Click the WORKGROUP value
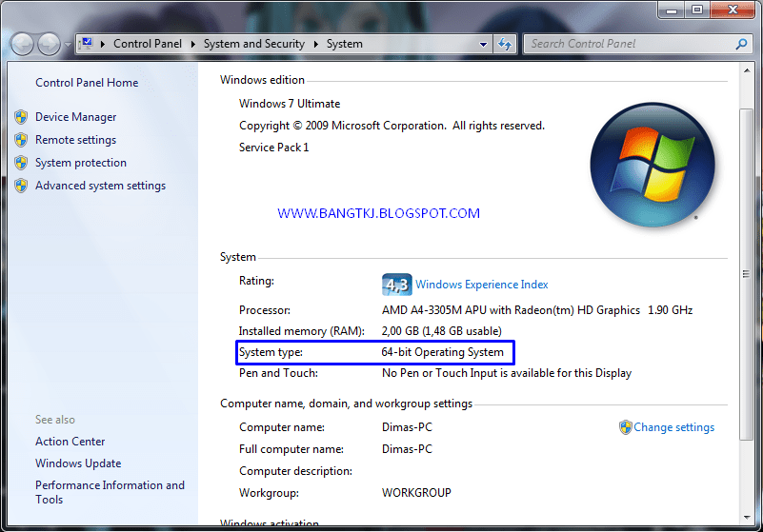763x532 pixels. point(416,493)
